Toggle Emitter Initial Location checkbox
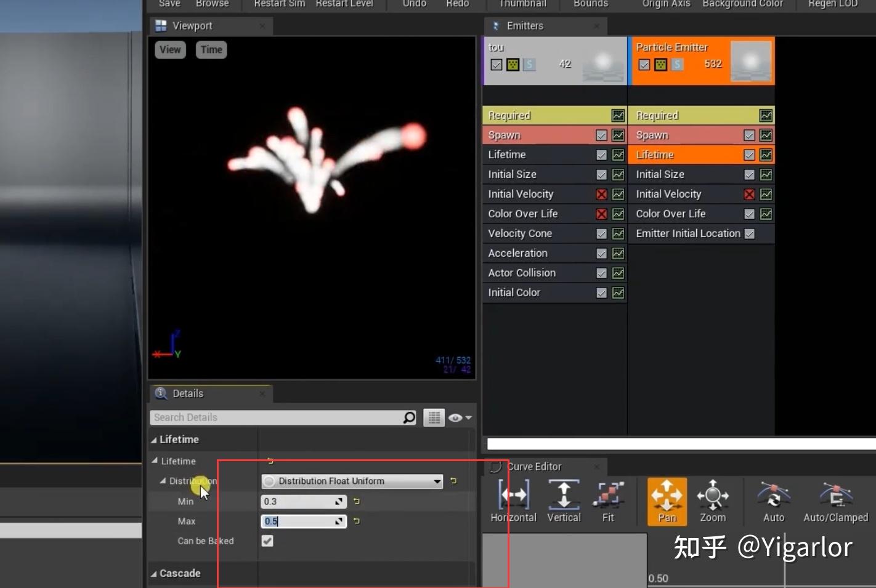The width and height of the screenshot is (876, 588). coord(749,233)
